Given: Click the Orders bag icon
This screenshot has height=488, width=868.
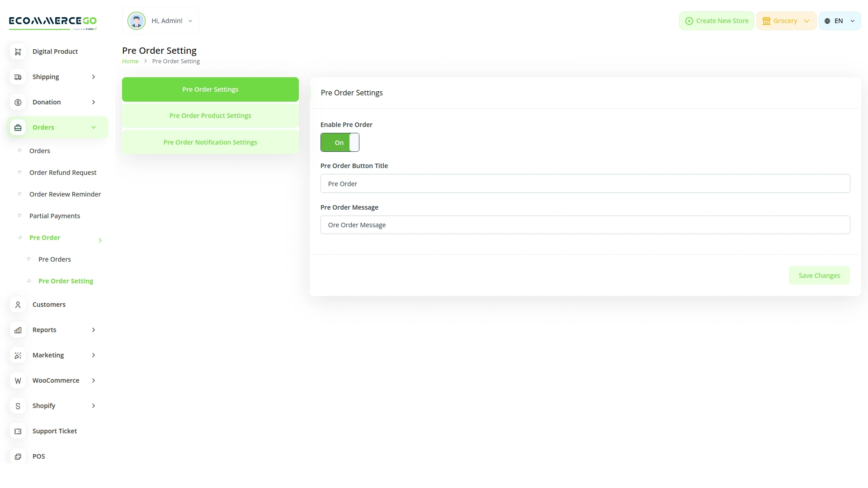Looking at the screenshot, I should pyautogui.click(x=18, y=127).
